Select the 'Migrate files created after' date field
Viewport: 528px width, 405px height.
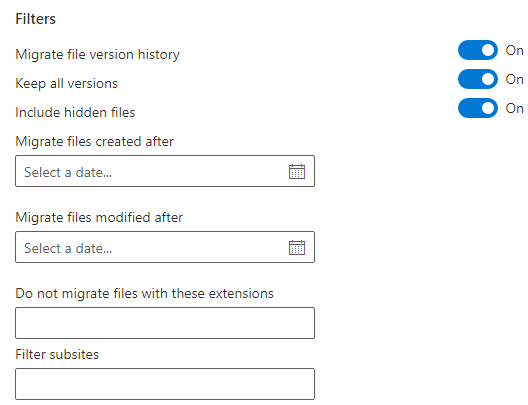165,171
